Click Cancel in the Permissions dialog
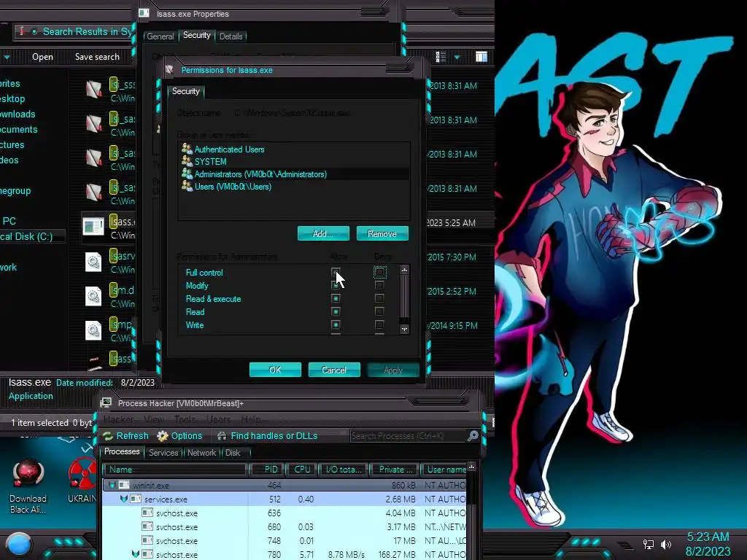The height and width of the screenshot is (560, 747). click(334, 370)
